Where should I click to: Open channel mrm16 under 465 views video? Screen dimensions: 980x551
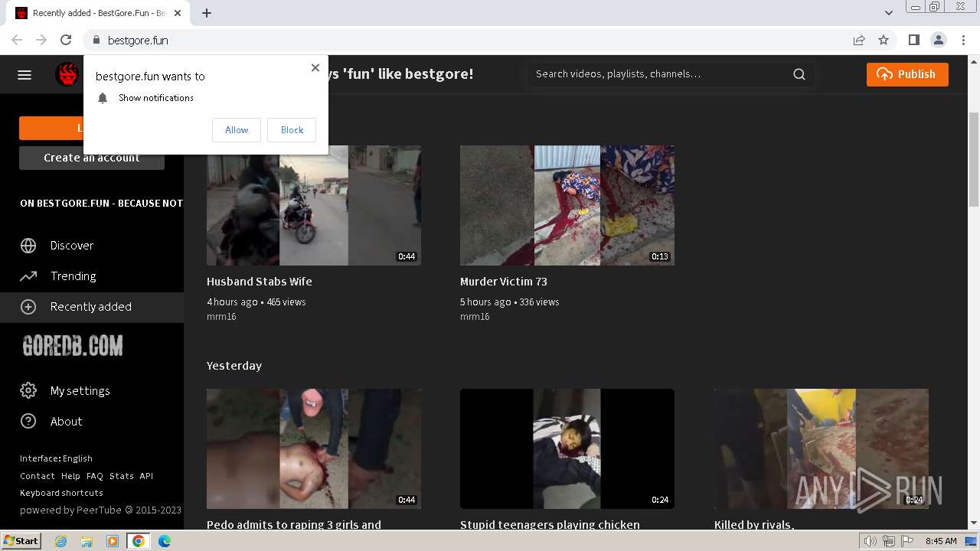[221, 317]
